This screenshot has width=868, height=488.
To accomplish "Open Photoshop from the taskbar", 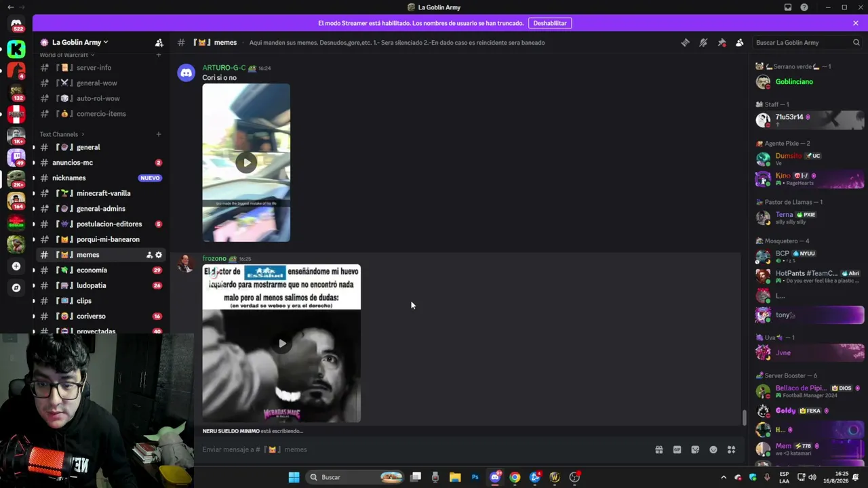I will pos(475,477).
